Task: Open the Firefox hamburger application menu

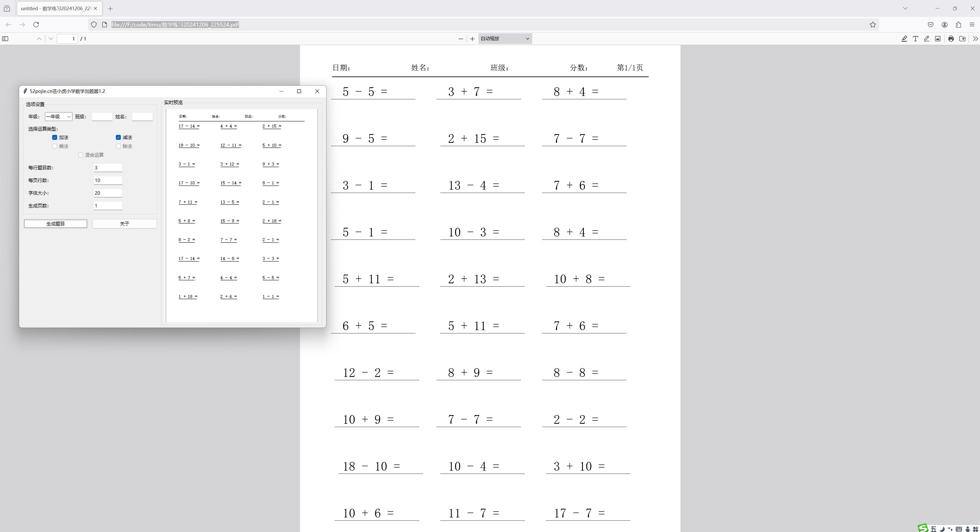Action: [x=972, y=25]
